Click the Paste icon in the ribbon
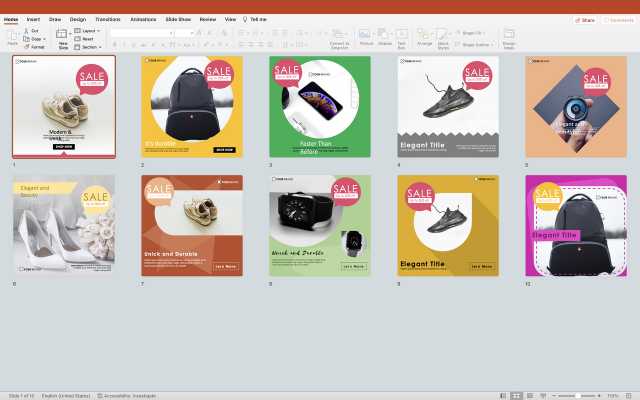 (x=12, y=36)
